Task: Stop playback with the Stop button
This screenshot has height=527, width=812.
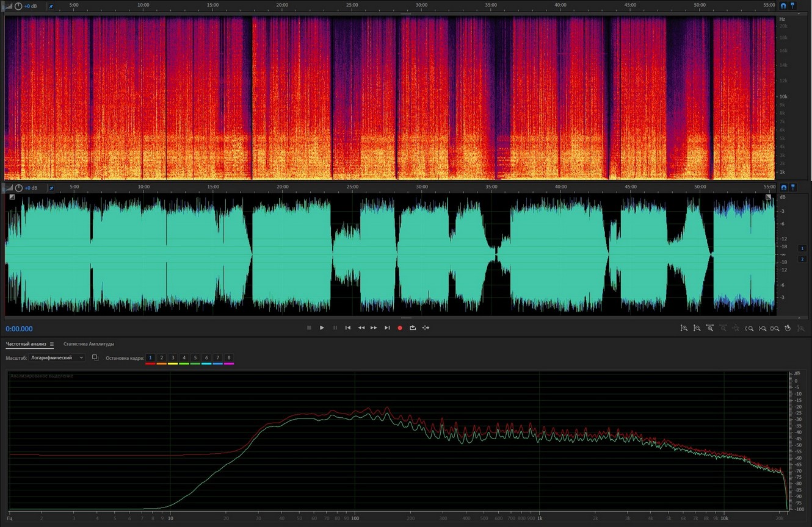Action: pyautogui.click(x=309, y=328)
